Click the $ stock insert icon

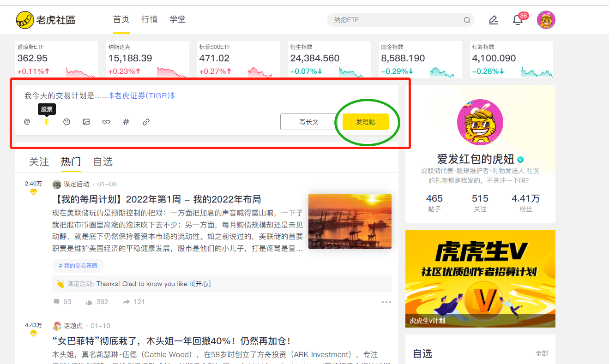(47, 122)
